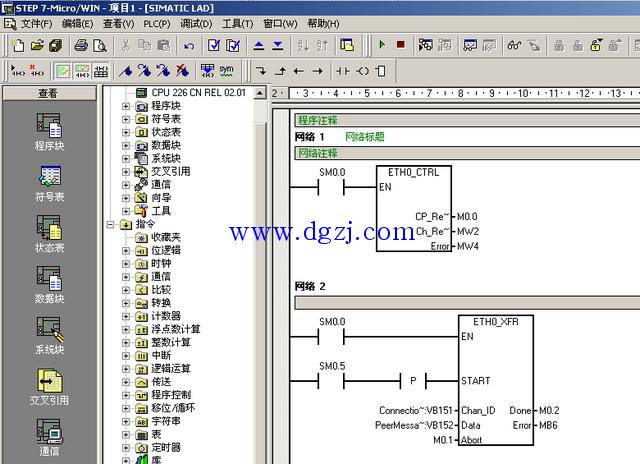Screen dimensions: 640x464
Task: Delete the network with toolbar icon
Action: pyautogui.click(x=37, y=71)
